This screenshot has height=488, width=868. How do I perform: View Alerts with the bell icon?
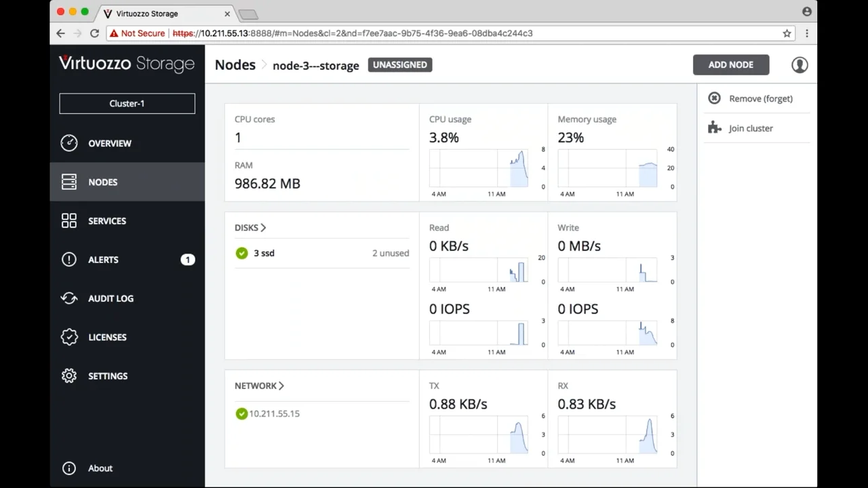coord(68,260)
